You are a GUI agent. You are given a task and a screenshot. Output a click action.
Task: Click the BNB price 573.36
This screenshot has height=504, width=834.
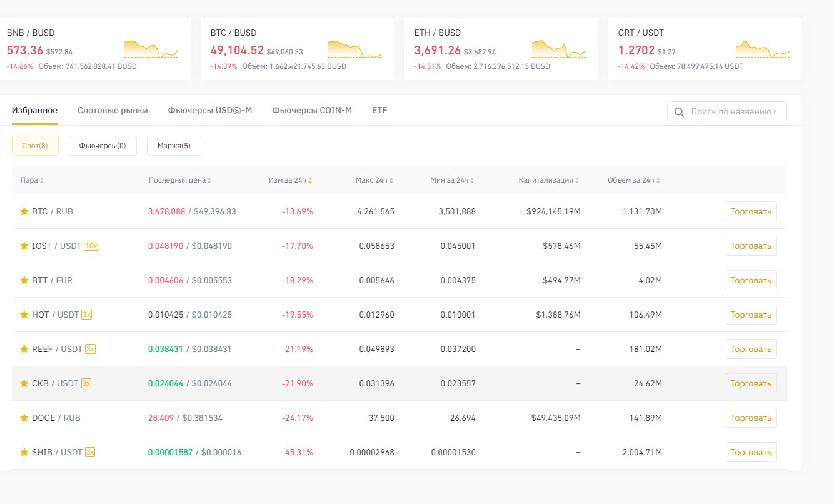(x=25, y=51)
